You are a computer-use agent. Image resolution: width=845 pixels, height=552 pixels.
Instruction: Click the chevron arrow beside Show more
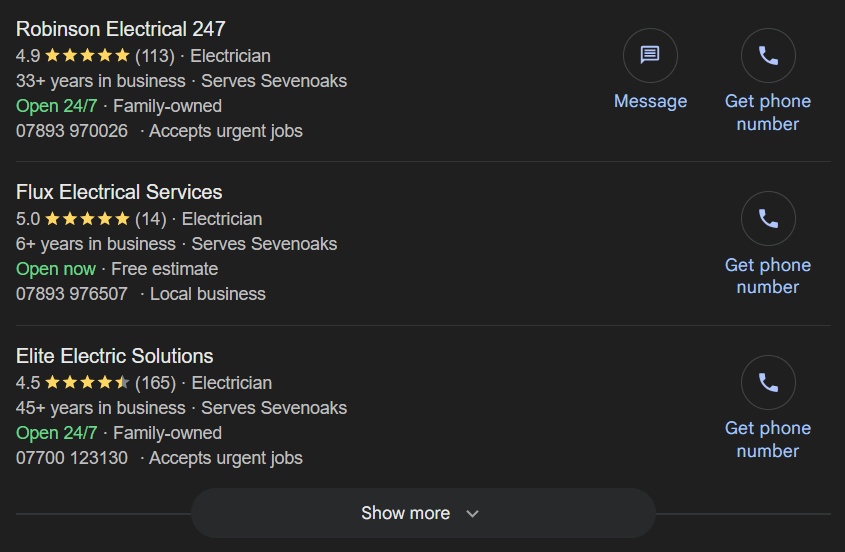point(472,514)
